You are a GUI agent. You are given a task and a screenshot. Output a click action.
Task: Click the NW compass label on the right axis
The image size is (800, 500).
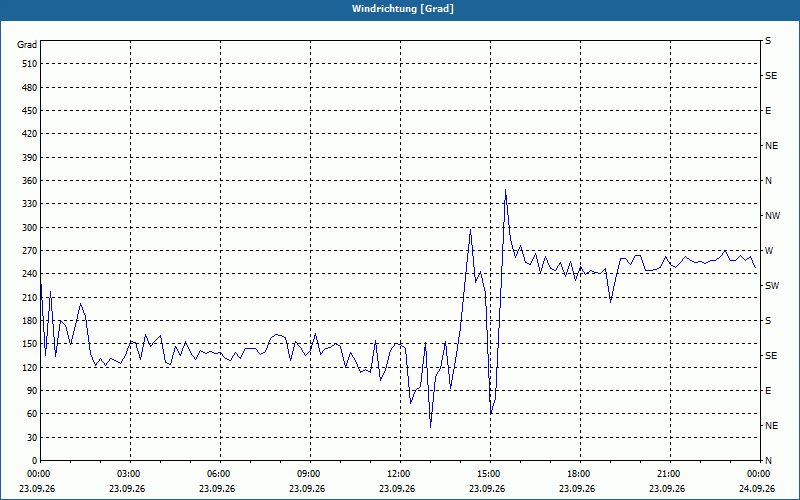tap(772, 216)
